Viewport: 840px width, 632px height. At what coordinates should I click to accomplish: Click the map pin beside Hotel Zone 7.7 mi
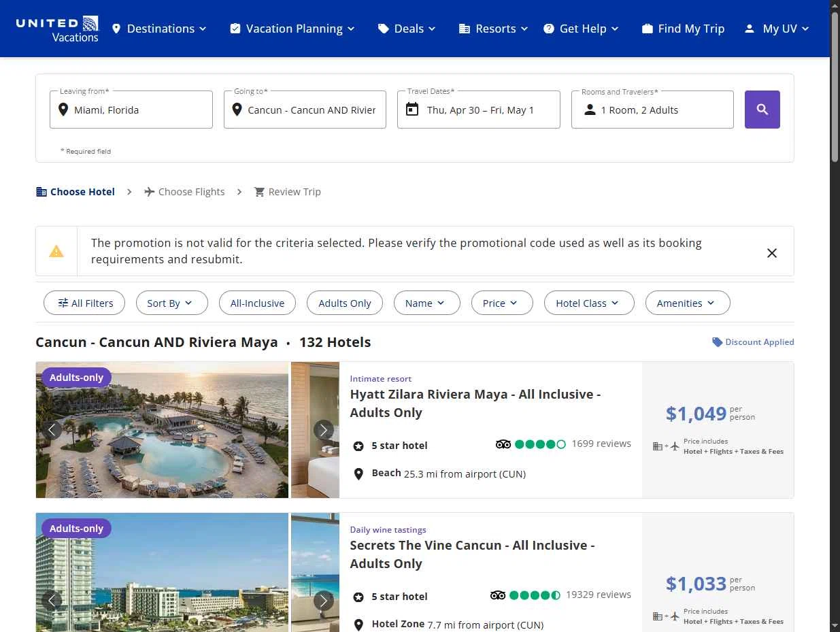[x=358, y=625]
